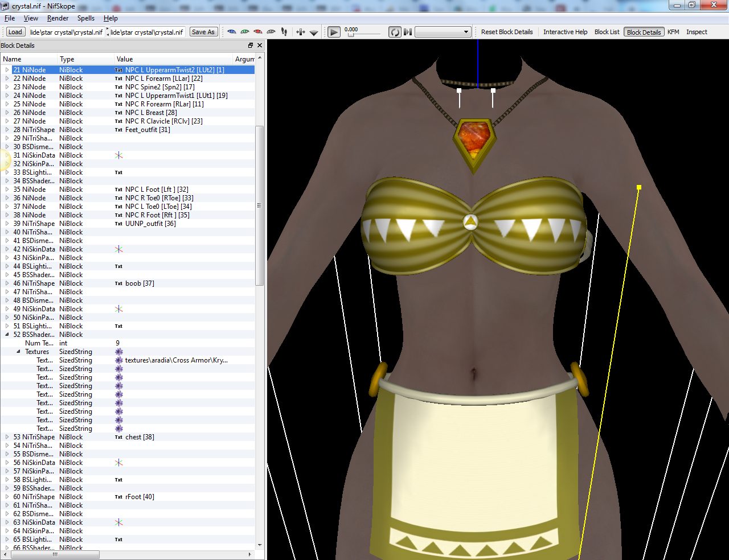This screenshot has height=560, width=729.
Task: Collapse the Textures list
Action: pos(18,352)
